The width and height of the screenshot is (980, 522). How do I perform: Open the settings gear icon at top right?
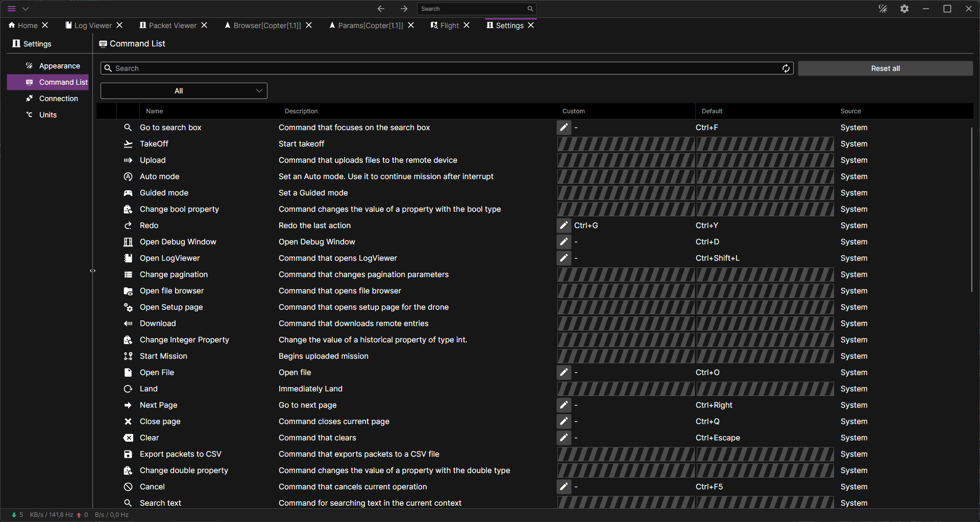click(x=904, y=9)
